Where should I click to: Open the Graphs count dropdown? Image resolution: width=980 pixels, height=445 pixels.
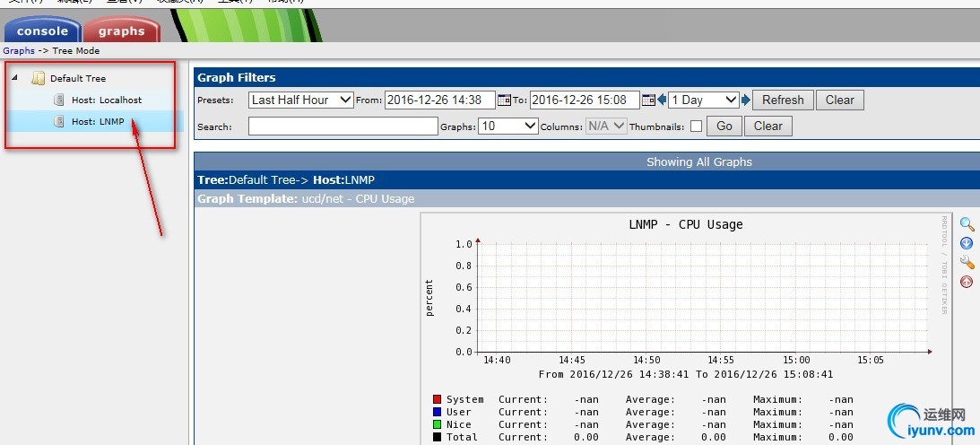click(x=508, y=127)
